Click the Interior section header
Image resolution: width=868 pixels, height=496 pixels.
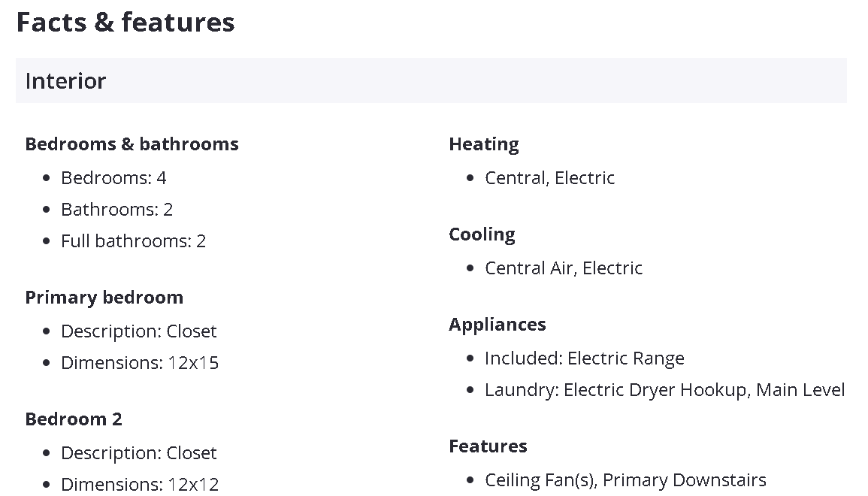click(x=66, y=80)
